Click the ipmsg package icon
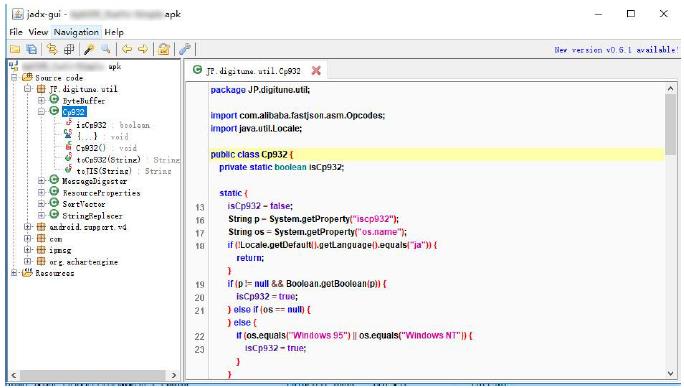The height and width of the screenshot is (388, 684). point(41,250)
